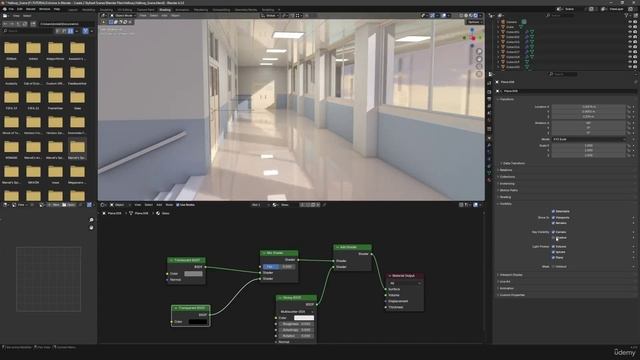Open Glossy BSDF distribution dropdown

click(x=296, y=311)
